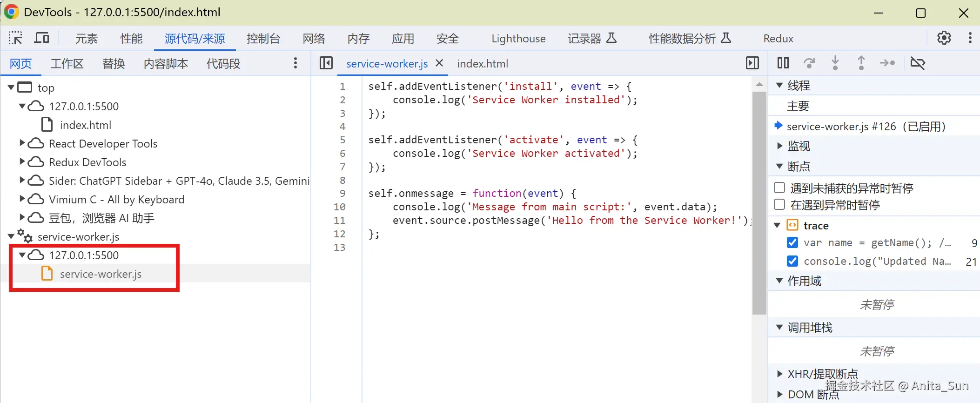
Task: Hide the debugger sidebar panel icon
Action: (752, 63)
